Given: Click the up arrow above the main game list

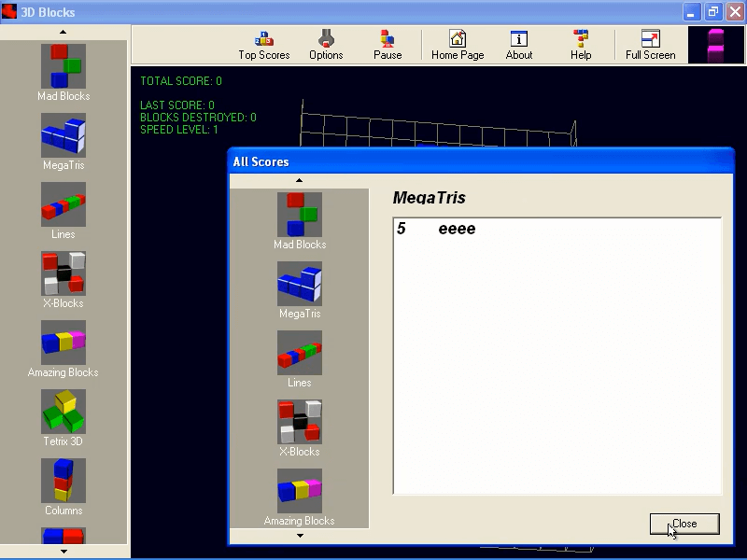Looking at the screenshot, I should [x=63, y=32].
